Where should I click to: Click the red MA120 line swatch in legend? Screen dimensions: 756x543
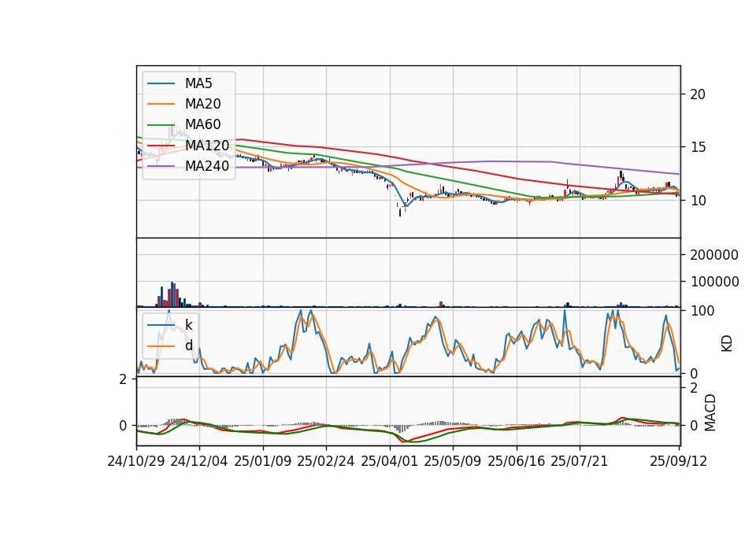pyautogui.click(x=161, y=146)
